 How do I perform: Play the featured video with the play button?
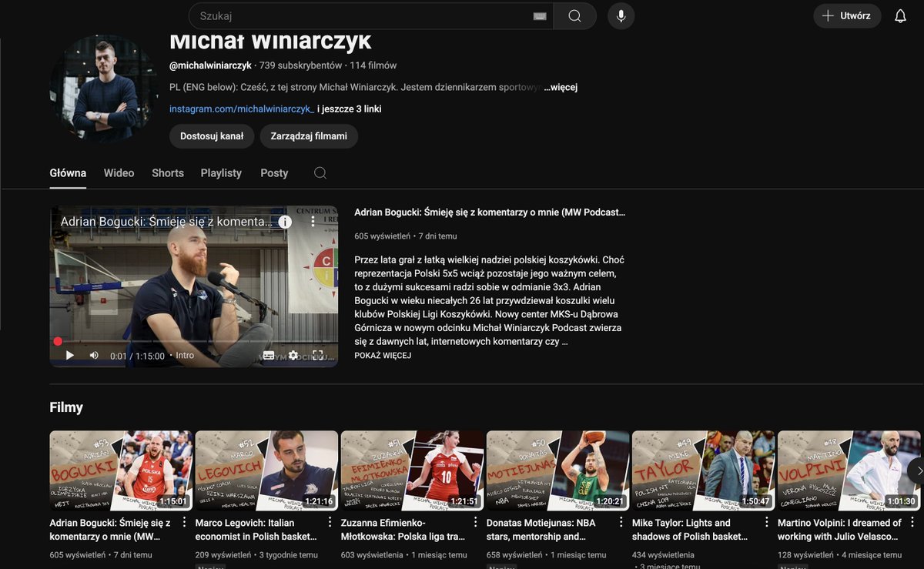pos(69,356)
